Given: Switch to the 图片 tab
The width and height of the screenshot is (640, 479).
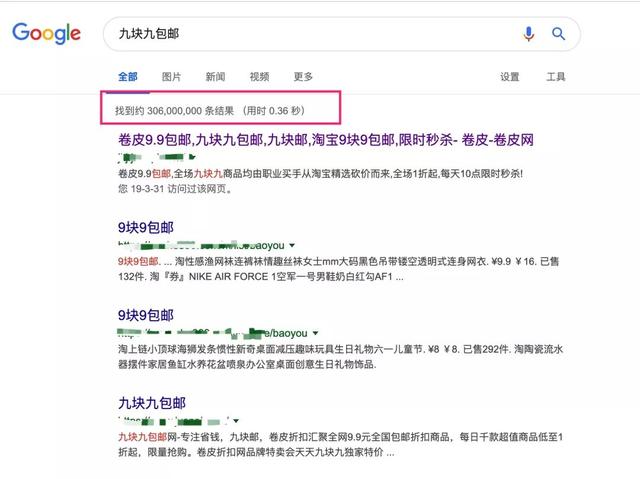Looking at the screenshot, I should click(171, 76).
